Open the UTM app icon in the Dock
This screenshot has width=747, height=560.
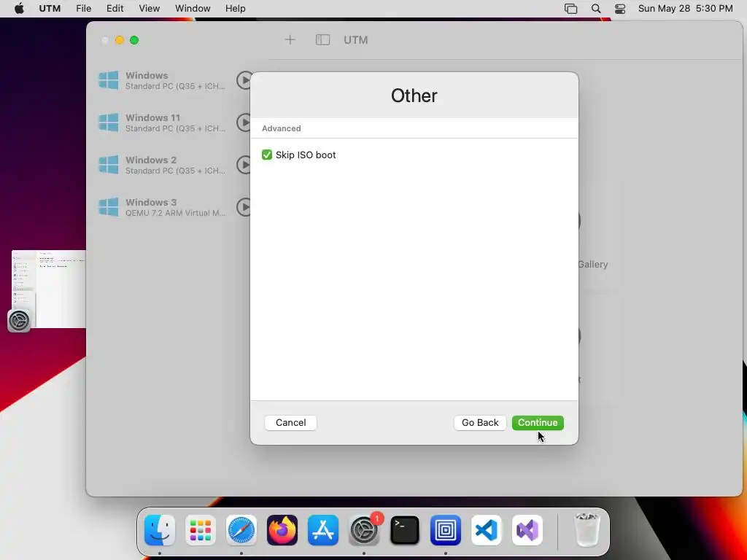(446, 530)
